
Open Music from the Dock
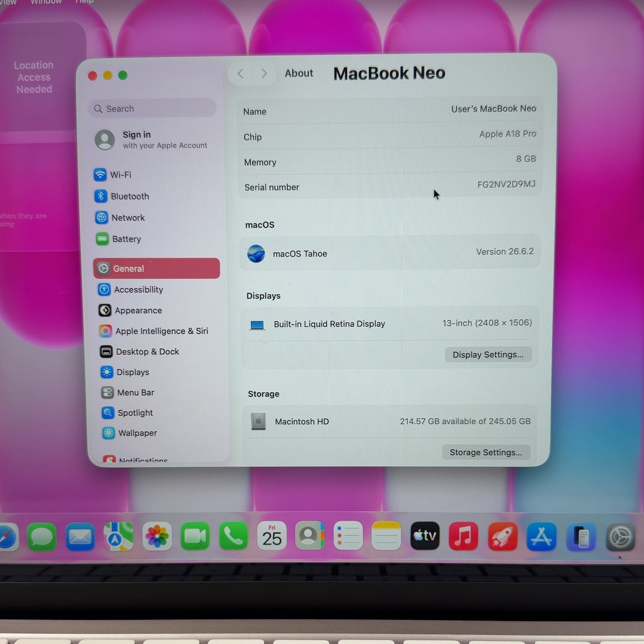tap(463, 536)
